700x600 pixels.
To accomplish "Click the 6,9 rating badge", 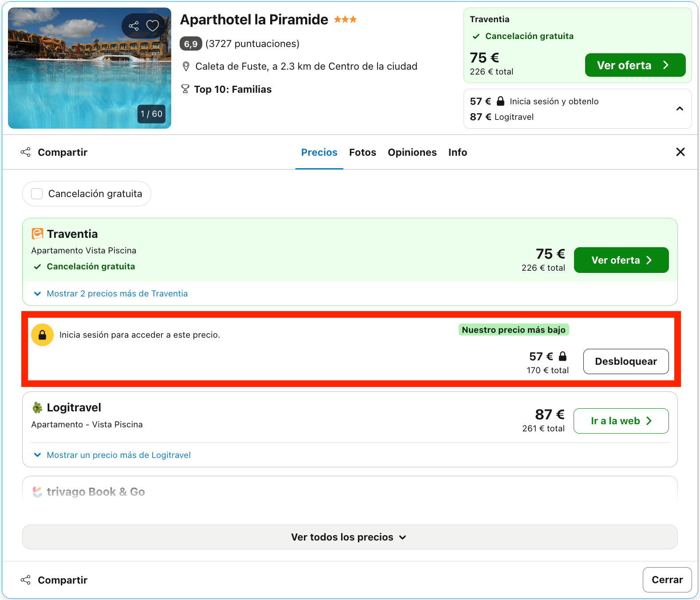I will (191, 43).
